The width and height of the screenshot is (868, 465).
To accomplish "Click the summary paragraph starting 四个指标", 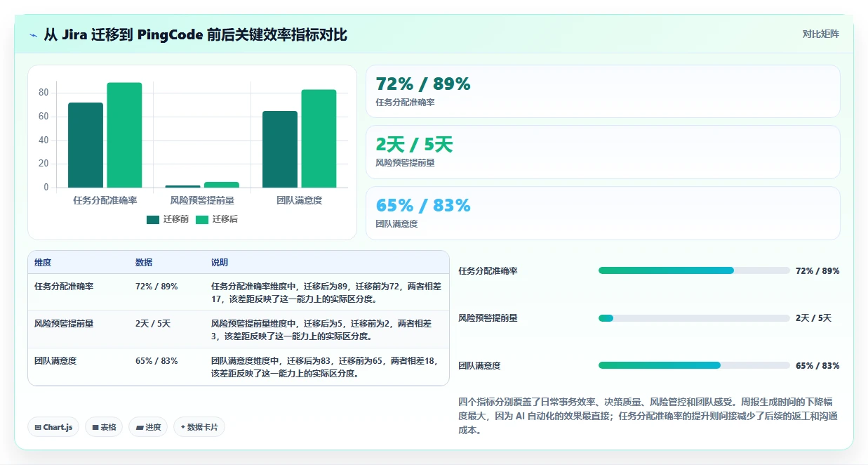I will 648,416.
